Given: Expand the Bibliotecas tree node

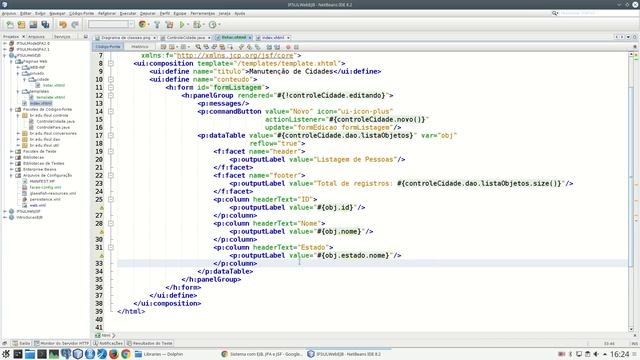Looking at the screenshot, I should click(x=11, y=157).
